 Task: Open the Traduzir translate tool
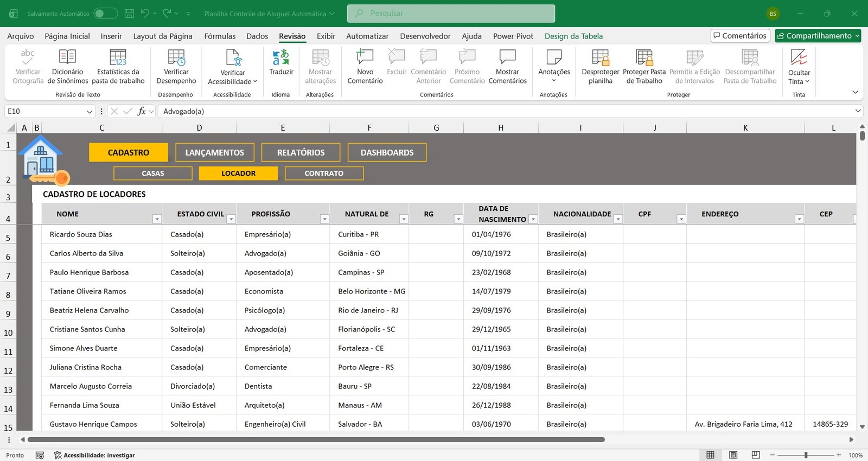click(x=281, y=62)
